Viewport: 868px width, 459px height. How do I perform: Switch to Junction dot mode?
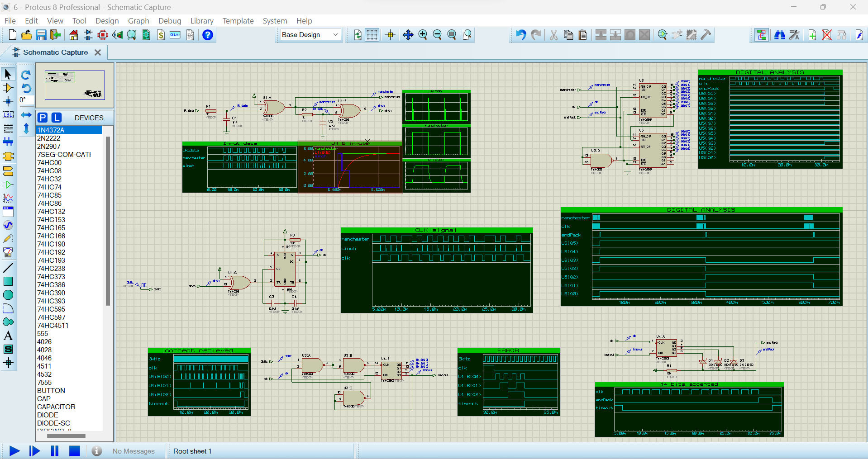click(x=8, y=101)
